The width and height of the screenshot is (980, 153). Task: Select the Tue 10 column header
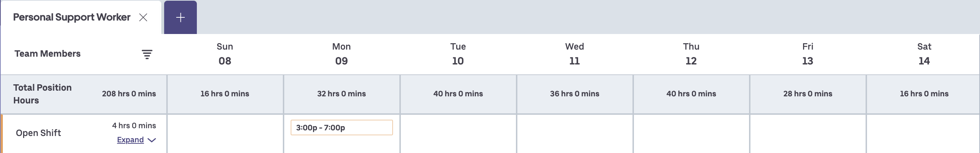pos(458,54)
